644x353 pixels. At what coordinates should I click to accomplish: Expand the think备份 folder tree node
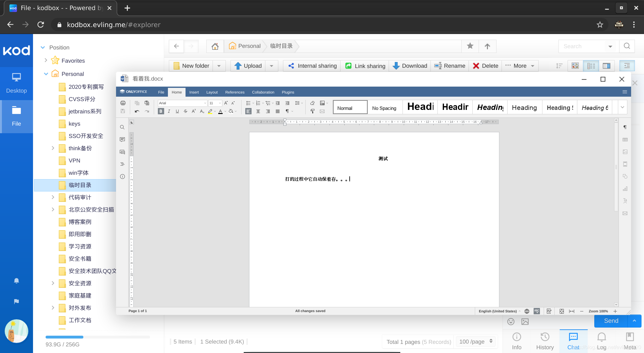click(x=53, y=148)
